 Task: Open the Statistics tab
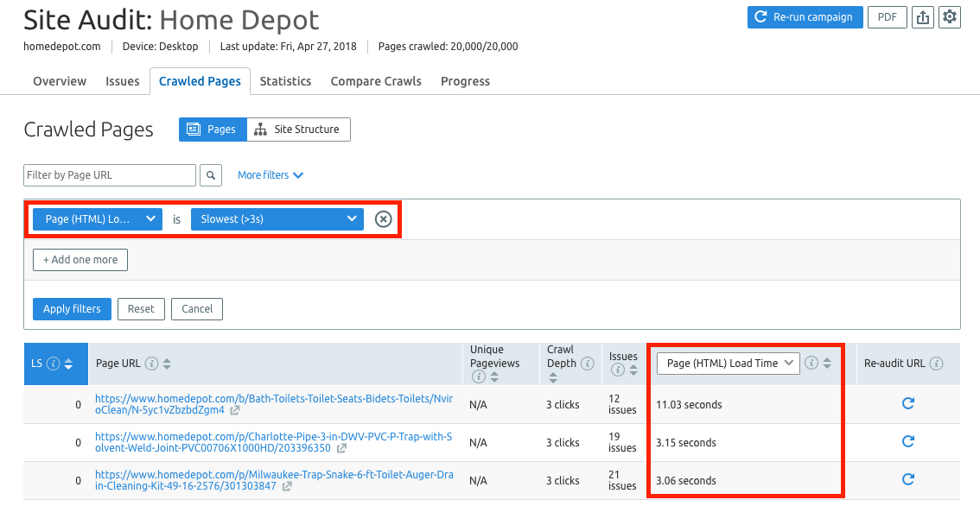click(286, 81)
